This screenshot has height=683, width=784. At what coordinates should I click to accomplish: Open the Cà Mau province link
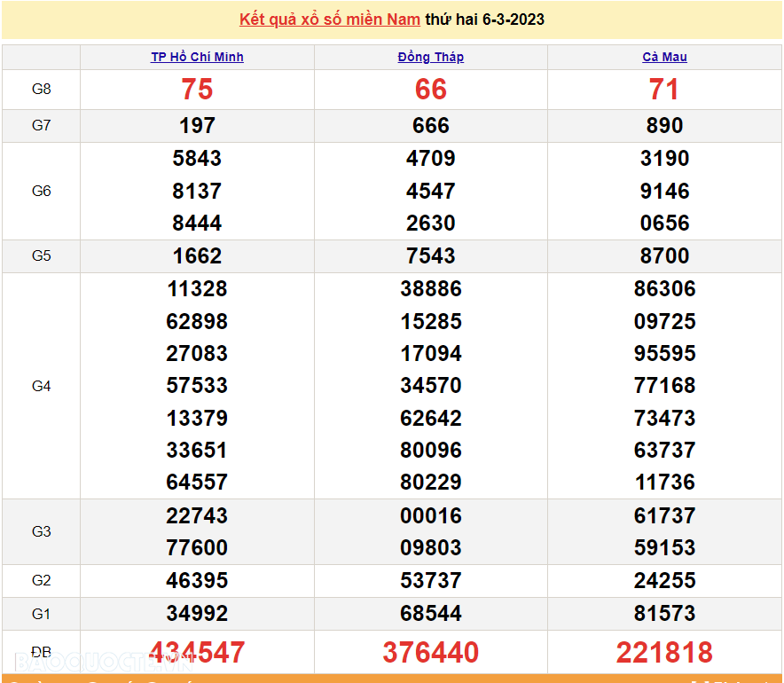coord(664,57)
